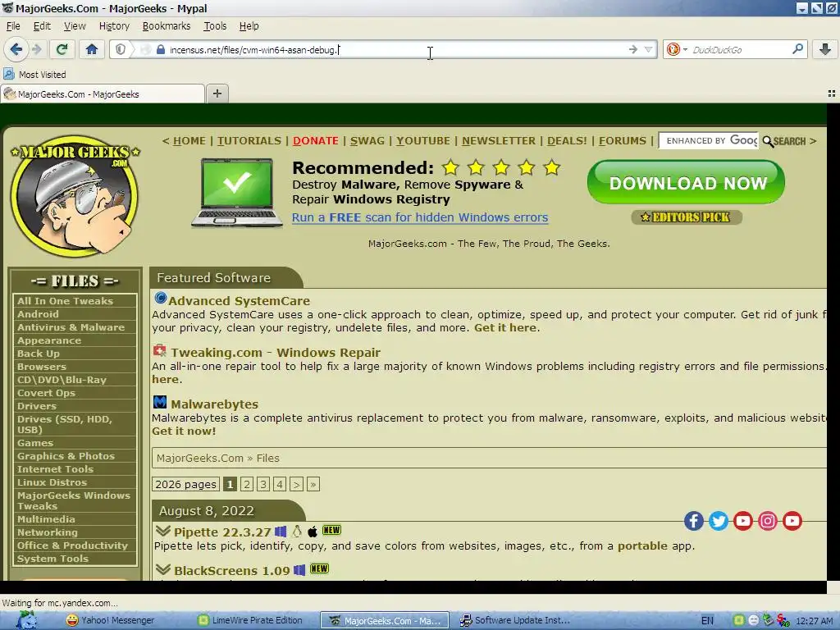Click the Linux penguin icon beside Pipette
The width and height of the screenshot is (840, 630).
pyautogui.click(x=297, y=532)
